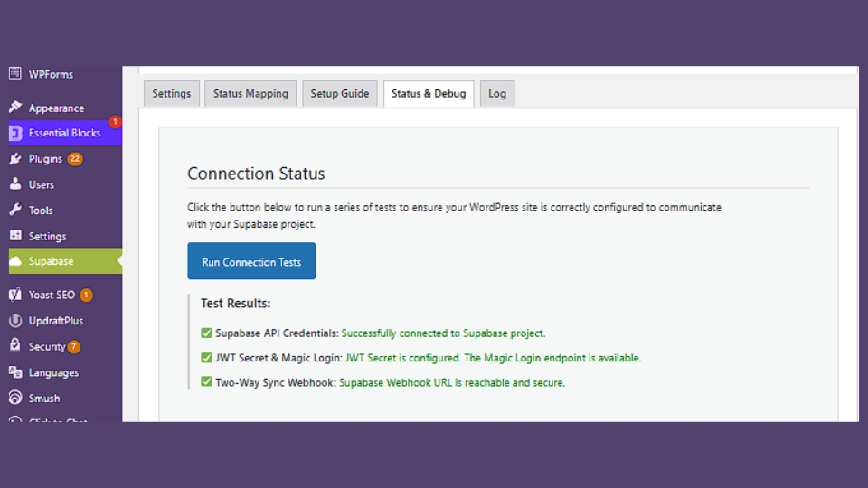This screenshot has height=488, width=868.
Task: Click the Yoast SEO notification badge
Action: tap(86, 295)
